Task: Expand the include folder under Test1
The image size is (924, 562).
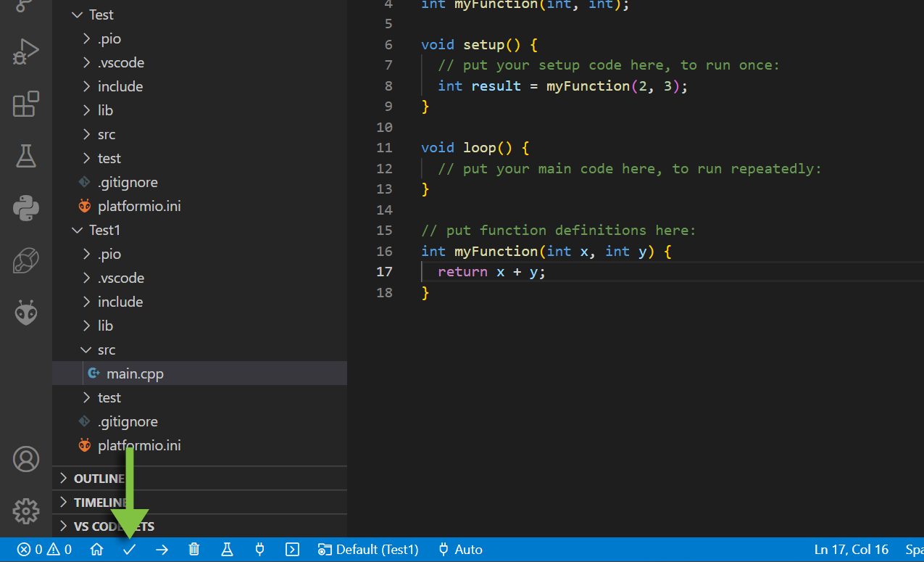Action: point(199,302)
